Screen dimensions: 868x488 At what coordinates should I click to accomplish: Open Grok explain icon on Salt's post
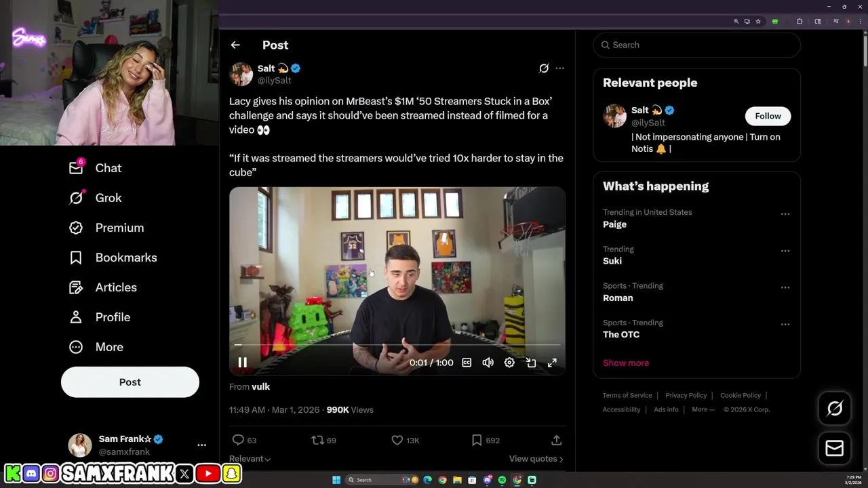pos(544,68)
